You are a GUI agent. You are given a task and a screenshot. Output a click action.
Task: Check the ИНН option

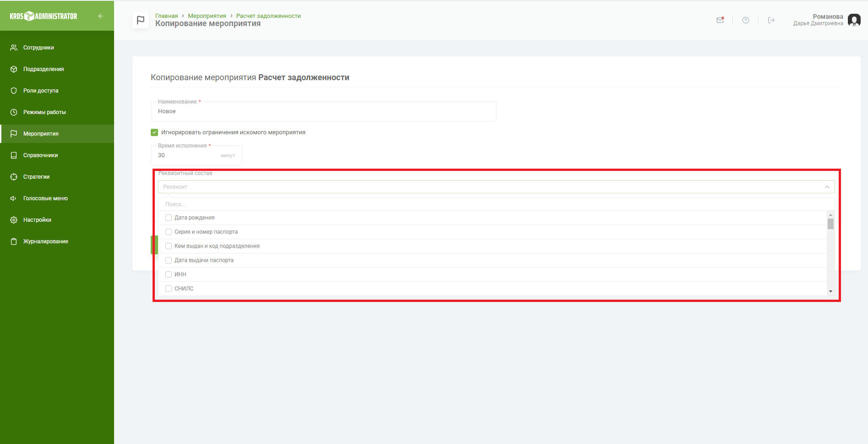point(169,274)
